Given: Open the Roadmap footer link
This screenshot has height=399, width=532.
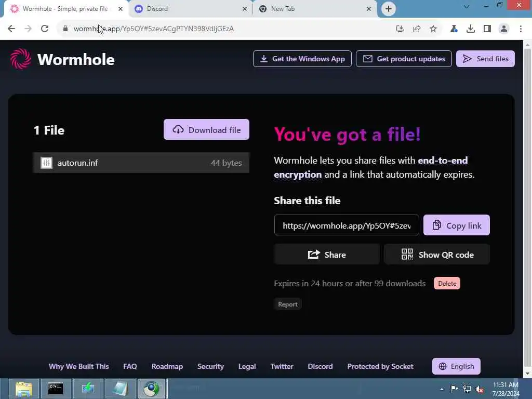Looking at the screenshot, I should (x=167, y=366).
